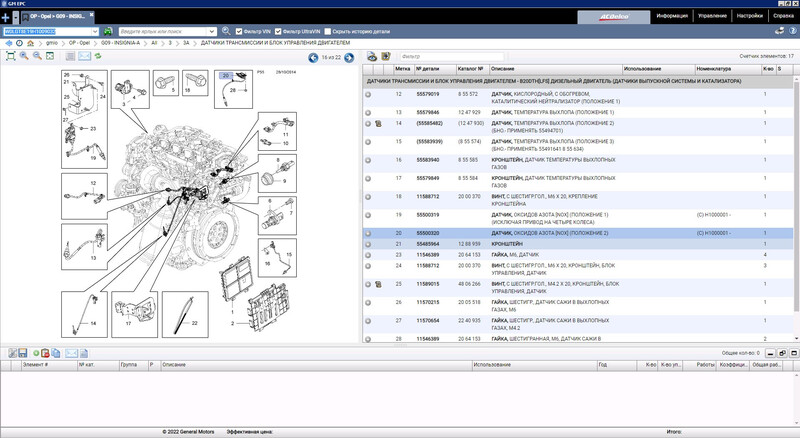Sort parts by № детали column
This screenshot has width=800, height=438.
click(x=434, y=68)
